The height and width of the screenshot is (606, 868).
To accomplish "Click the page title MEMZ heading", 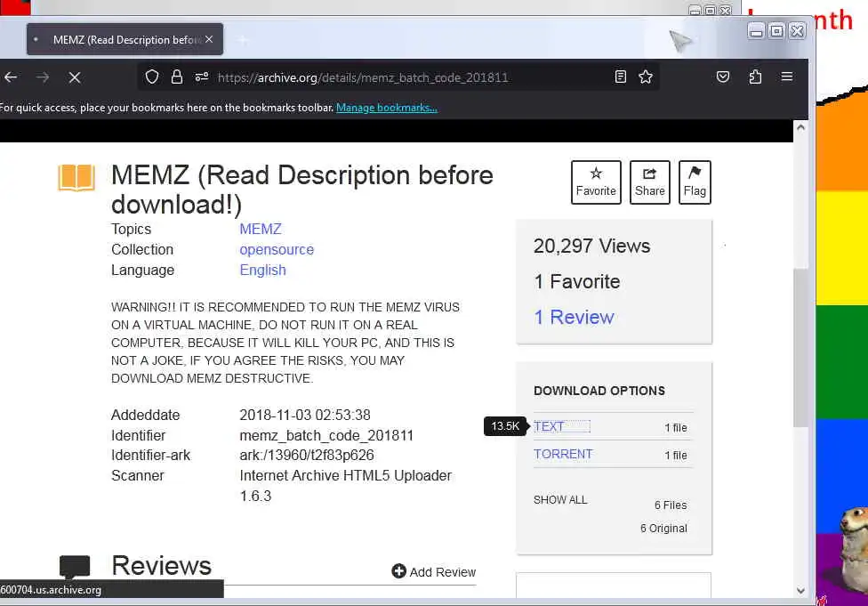I will [301, 190].
